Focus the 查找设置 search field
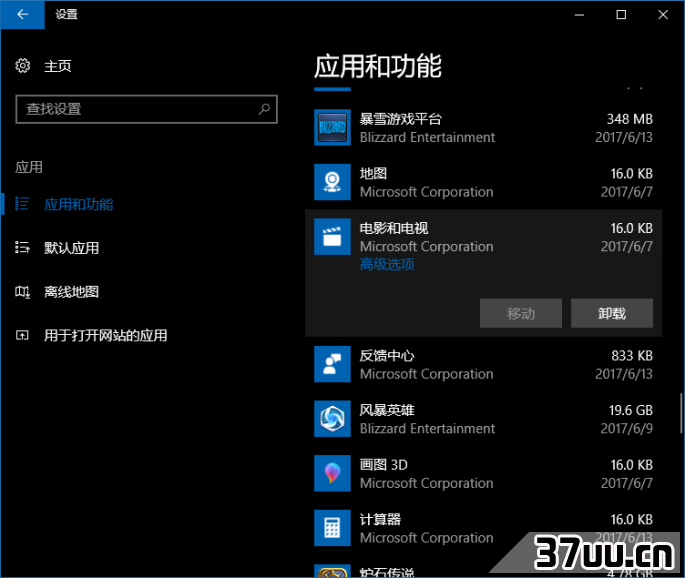 point(147,109)
